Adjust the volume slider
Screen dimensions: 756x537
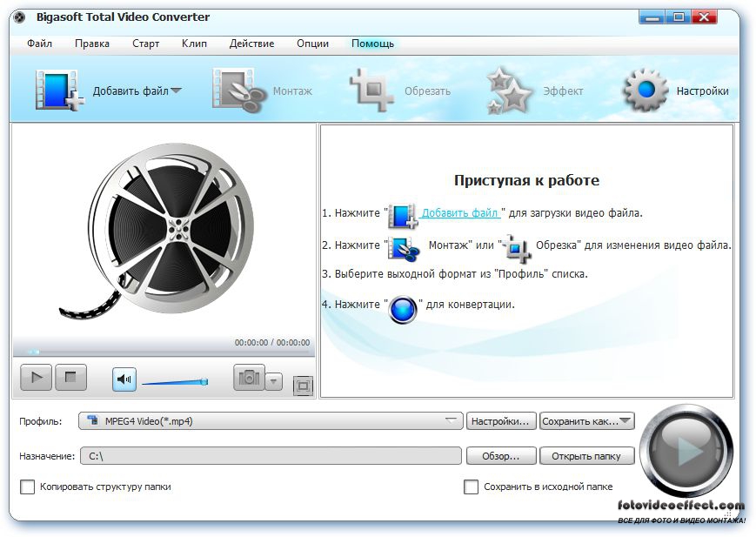click(175, 382)
